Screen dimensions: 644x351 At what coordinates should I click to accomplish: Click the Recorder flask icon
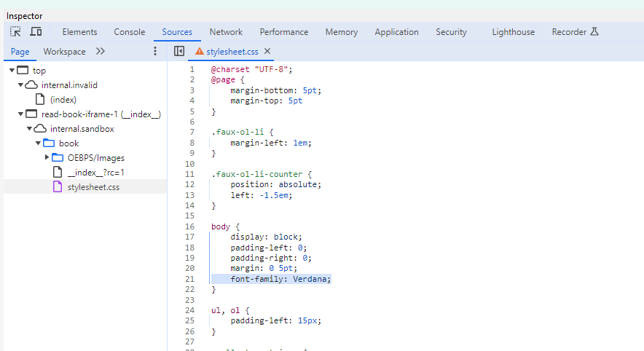594,32
